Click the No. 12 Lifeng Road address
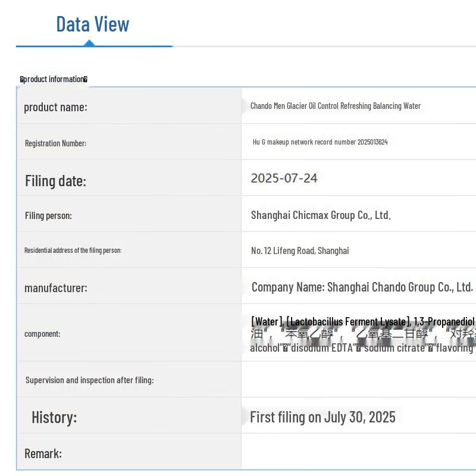The width and height of the screenshot is (476, 476). (300, 250)
